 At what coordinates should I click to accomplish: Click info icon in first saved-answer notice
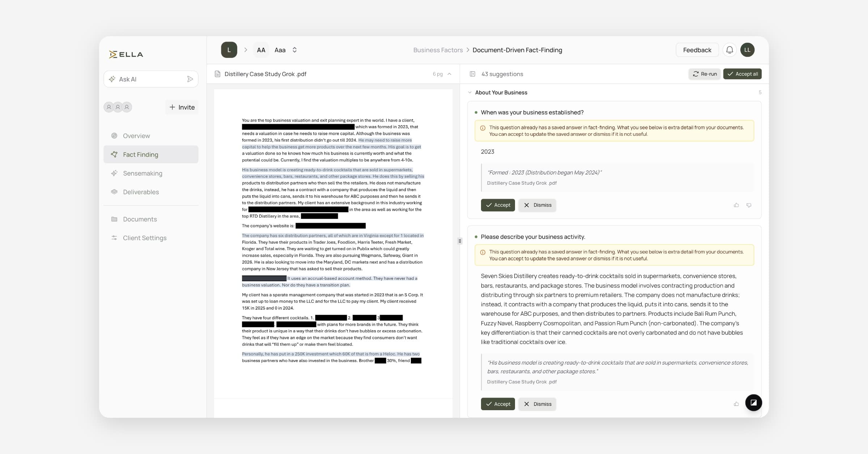pyautogui.click(x=483, y=128)
